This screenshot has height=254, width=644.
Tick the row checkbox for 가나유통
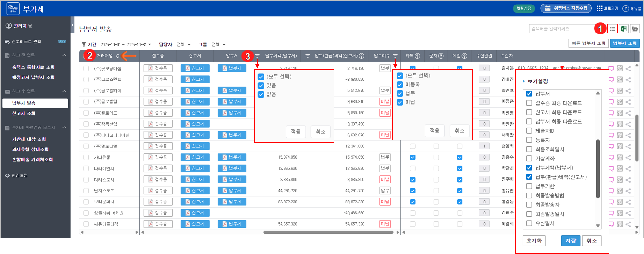click(86, 157)
